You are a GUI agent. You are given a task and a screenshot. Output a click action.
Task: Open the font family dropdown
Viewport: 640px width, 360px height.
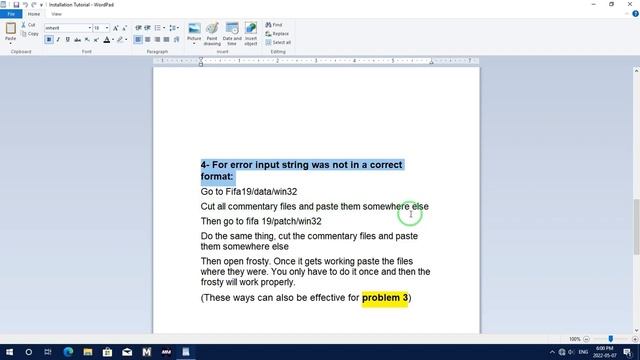pos(90,28)
